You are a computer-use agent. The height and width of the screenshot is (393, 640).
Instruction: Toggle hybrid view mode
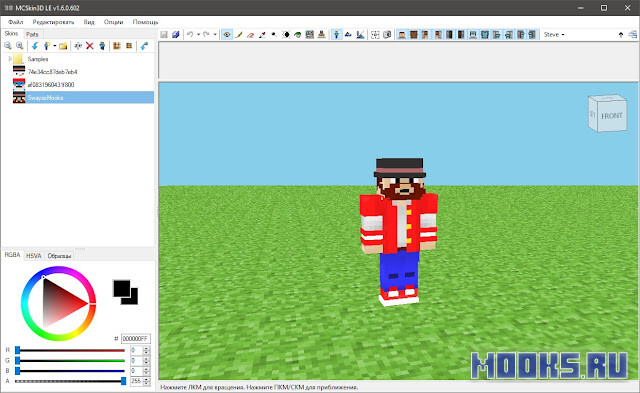(x=360, y=35)
